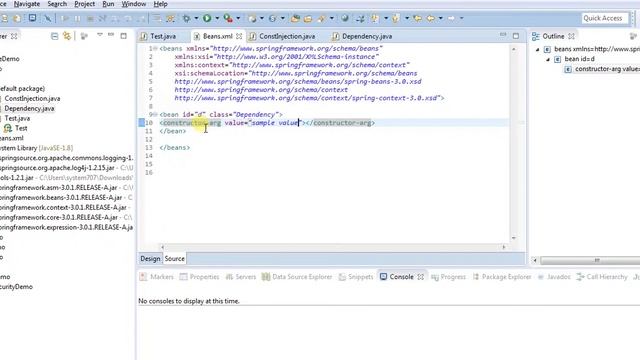Click the Forward navigation arrow icon
The image size is (640, 360).
tap(451, 18)
